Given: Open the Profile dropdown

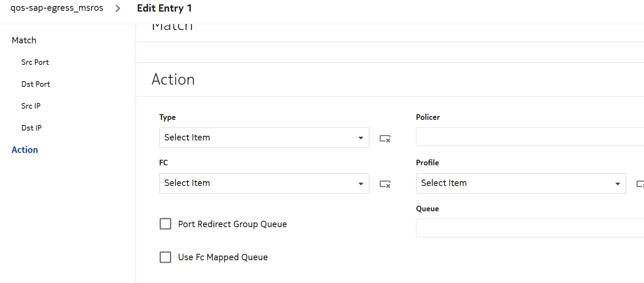Looking at the screenshot, I should (x=521, y=183).
